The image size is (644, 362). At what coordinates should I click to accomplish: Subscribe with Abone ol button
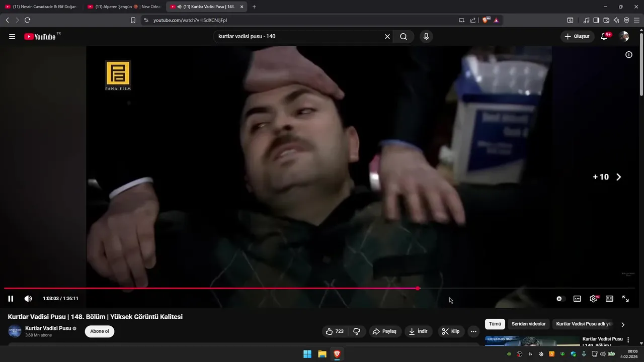pyautogui.click(x=100, y=331)
